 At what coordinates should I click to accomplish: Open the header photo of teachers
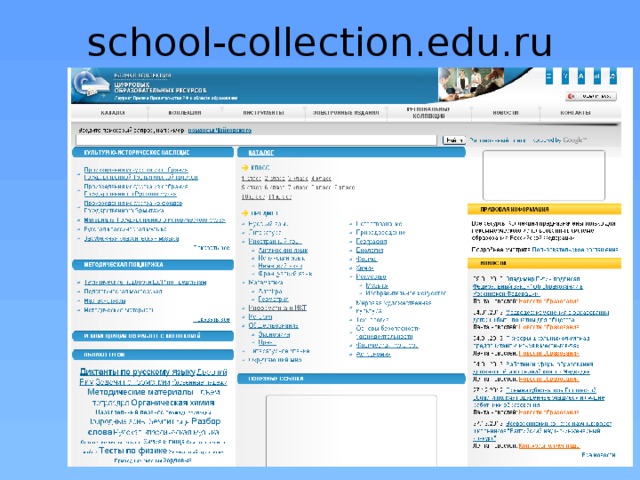pos(471,84)
